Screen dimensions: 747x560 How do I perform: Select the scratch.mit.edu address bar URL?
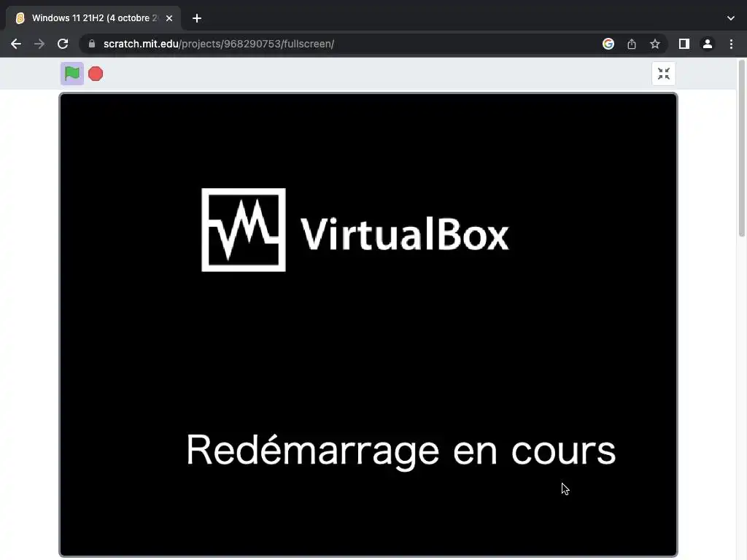(219, 44)
